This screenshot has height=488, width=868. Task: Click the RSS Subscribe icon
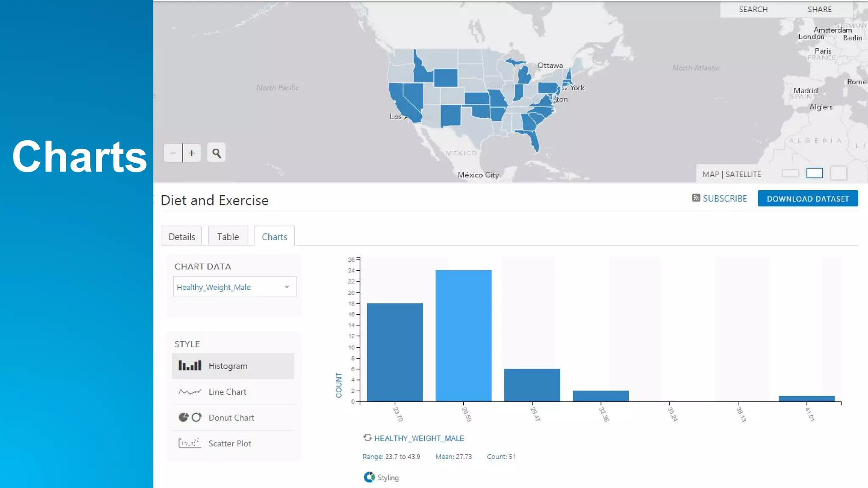(x=696, y=198)
